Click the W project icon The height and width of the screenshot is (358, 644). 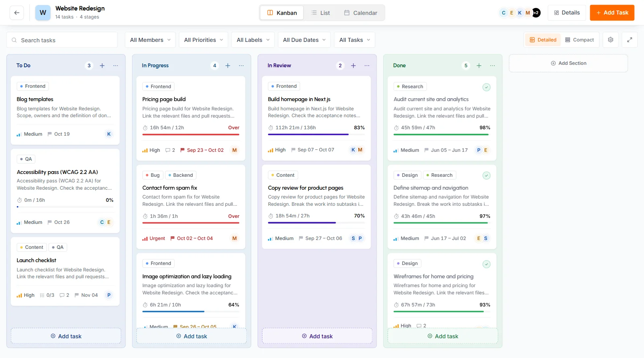tap(43, 13)
